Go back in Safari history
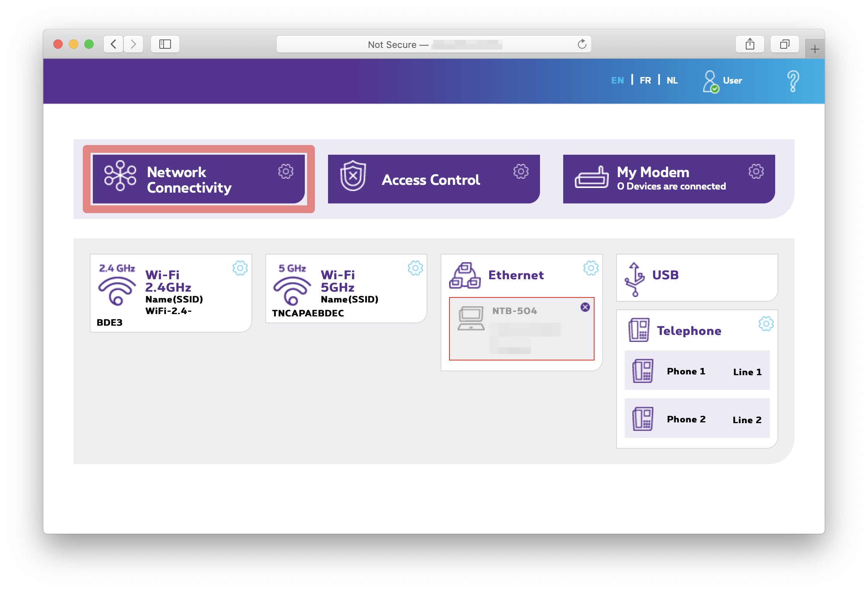Image resolution: width=868 pixels, height=591 pixels. (x=113, y=44)
